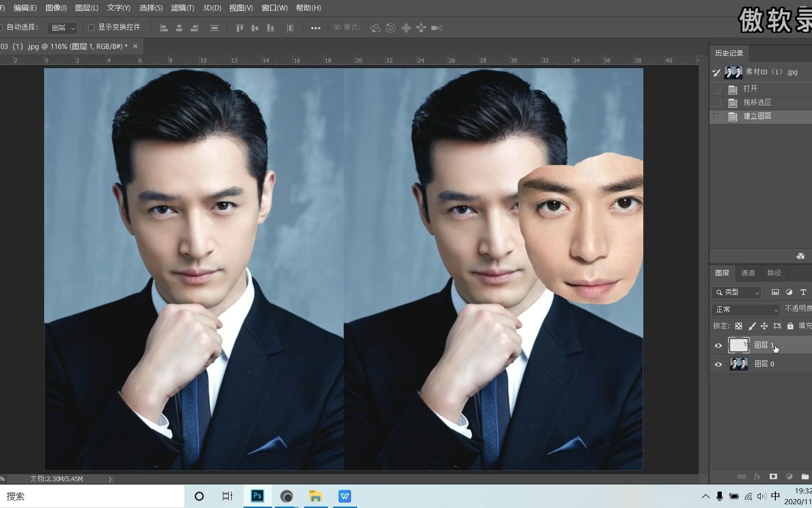812x508 pixels.
Task: Align top edges in options bar
Action: (240, 28)
